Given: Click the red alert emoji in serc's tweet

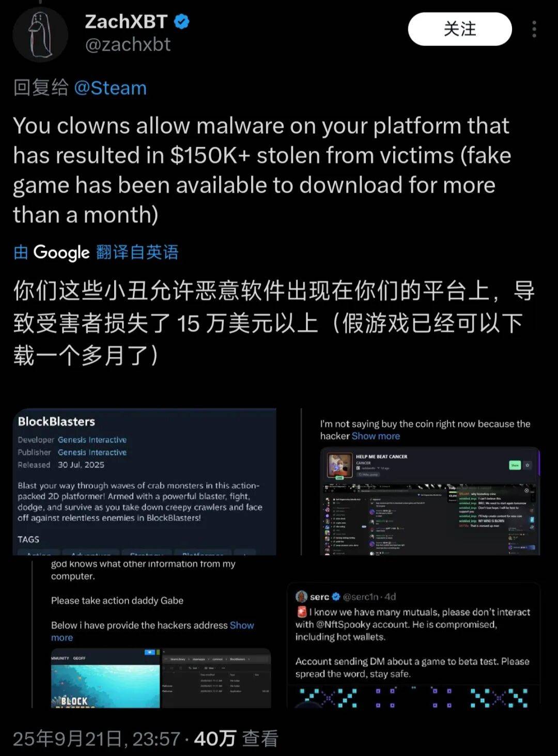Looking at the screenshot, I should [302, 612].
